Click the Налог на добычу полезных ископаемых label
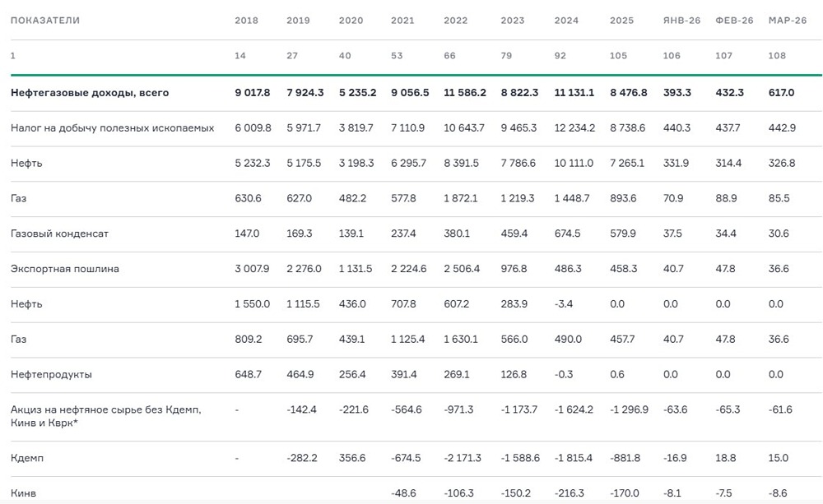This screenshot has height=504, width=823. click(x=112, y=128)
